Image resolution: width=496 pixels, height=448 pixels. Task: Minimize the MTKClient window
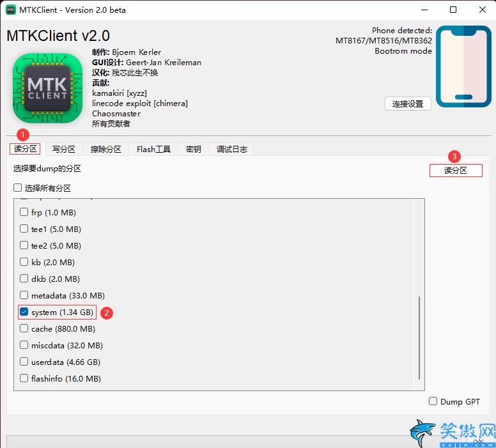pos(424,10)
